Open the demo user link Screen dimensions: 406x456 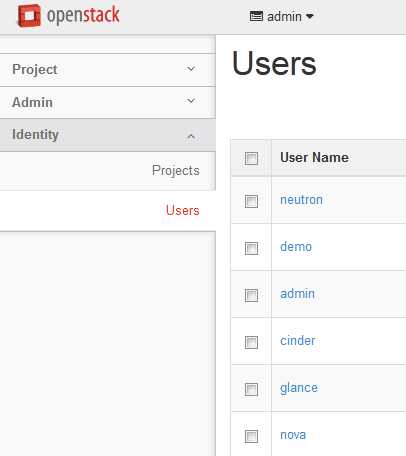[296, 247]
